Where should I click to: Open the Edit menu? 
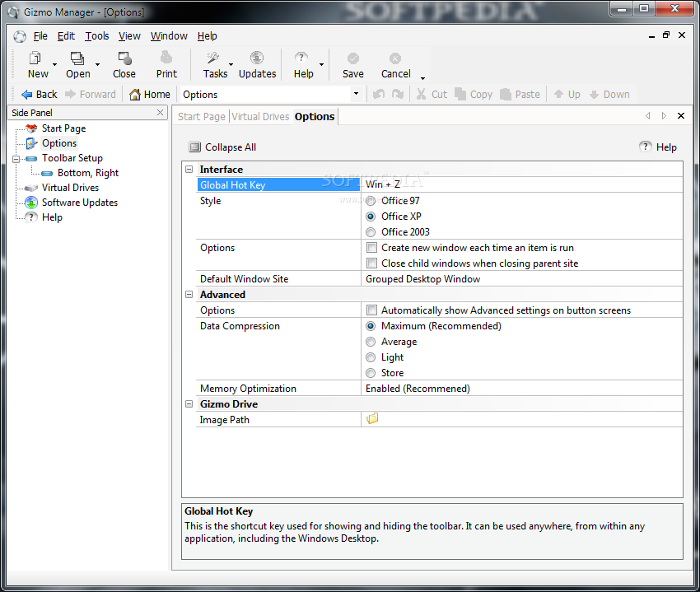(x=66, y=36)
